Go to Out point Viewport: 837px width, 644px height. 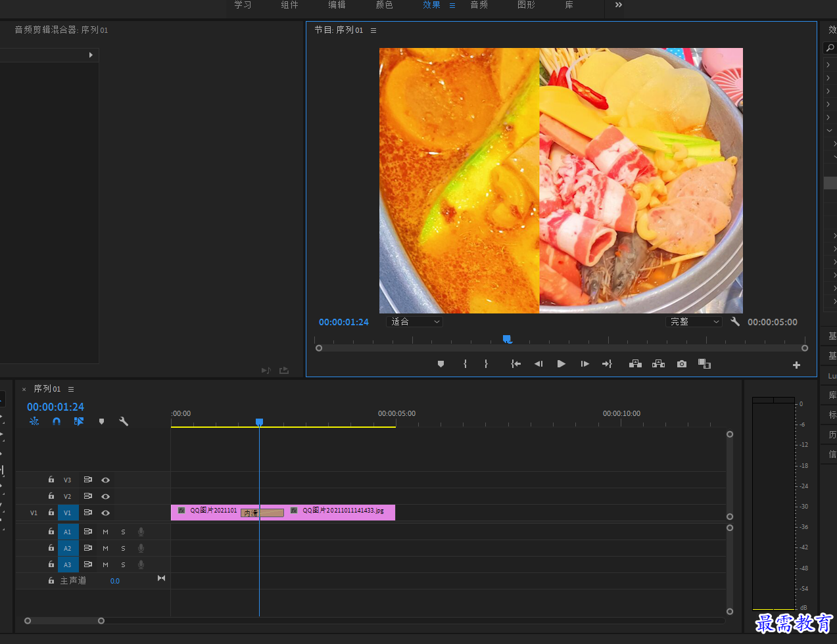tap(607, 364)
